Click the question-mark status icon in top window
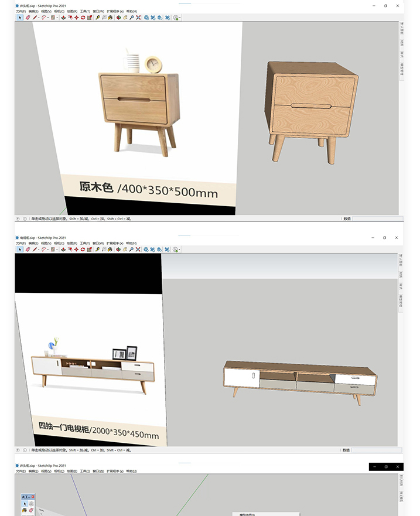Image resolution: width=420 pixels, height=516 pixels. pyautogui.click(x=18, y=218)
